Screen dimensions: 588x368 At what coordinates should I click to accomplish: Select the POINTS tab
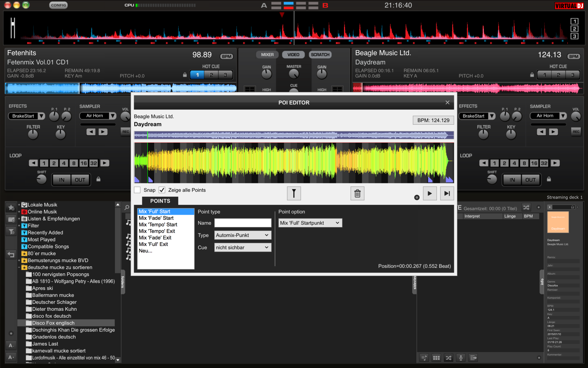tap(160, 201)
